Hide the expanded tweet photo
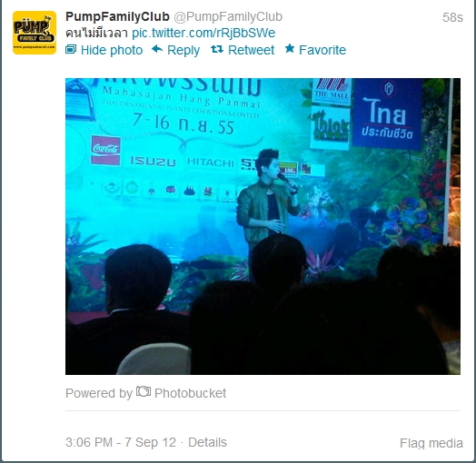 (x=112, y=50)
